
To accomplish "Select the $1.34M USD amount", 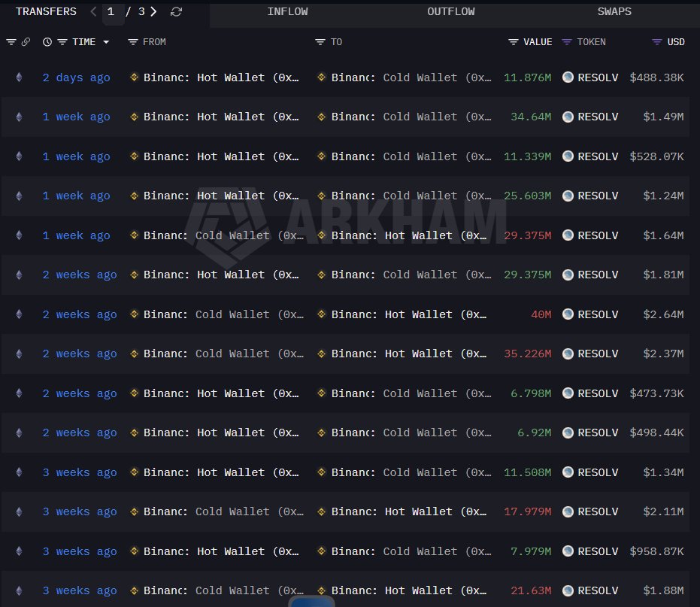I will [x=663, y=472].
